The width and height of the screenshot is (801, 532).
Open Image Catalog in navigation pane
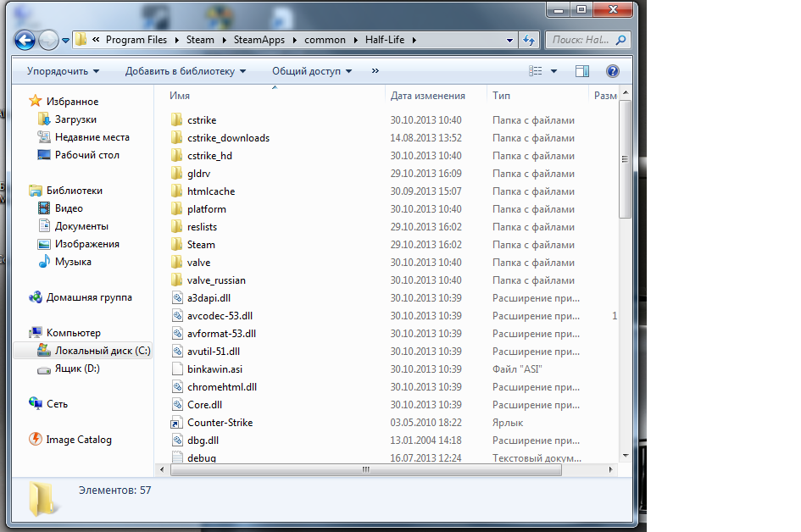tap(79, 440)
